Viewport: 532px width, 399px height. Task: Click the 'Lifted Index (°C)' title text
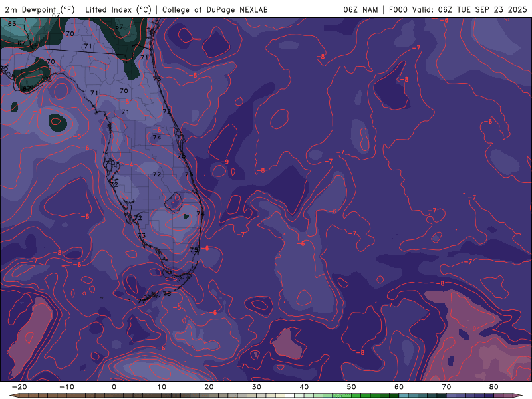118,10
